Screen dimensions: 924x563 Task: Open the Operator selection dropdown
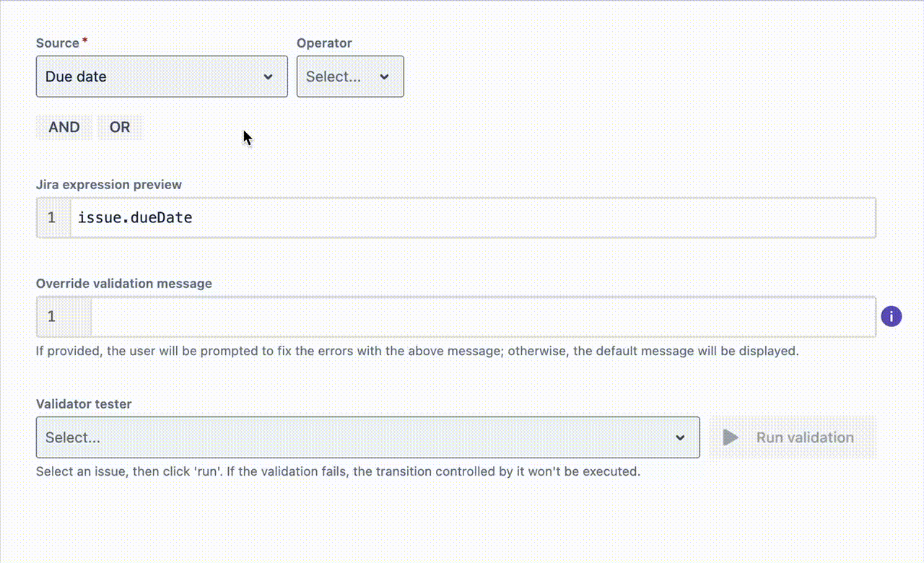pos(350,77)
